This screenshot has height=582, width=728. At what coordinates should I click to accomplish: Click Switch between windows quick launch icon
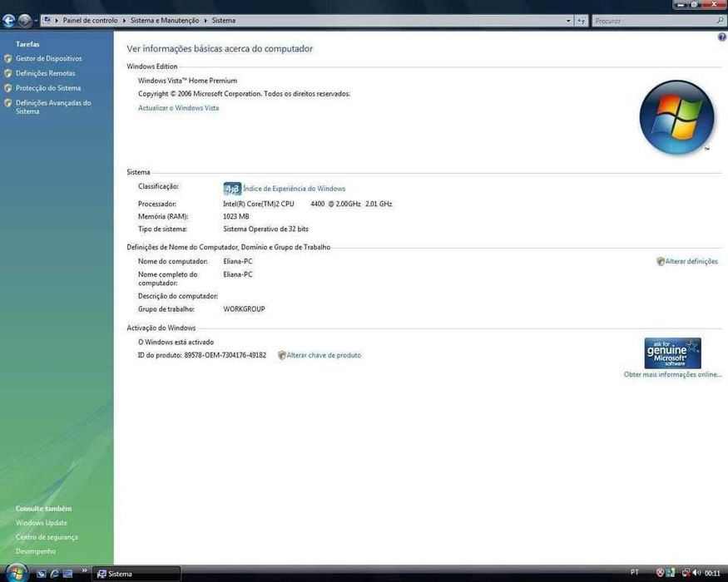coord(67,574)
